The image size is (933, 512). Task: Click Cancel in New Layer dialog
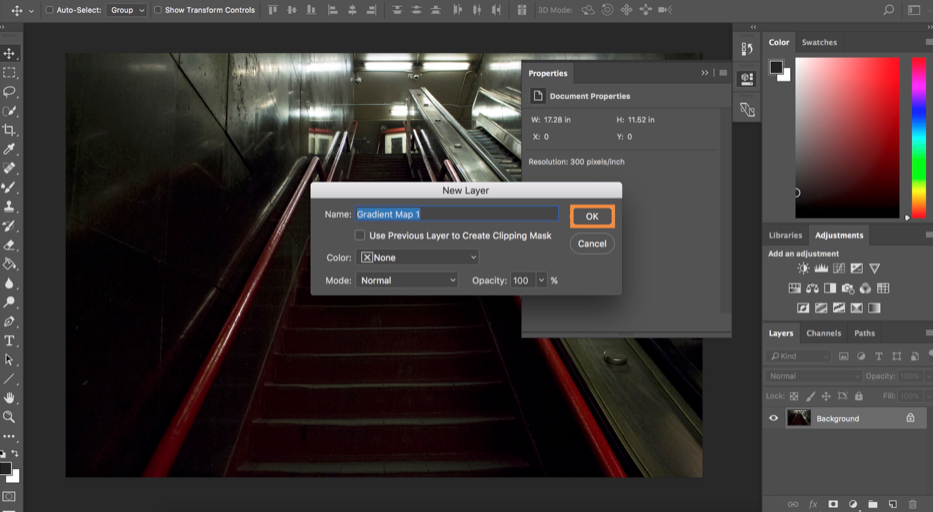pyautogui.click(x=592, y=243)
